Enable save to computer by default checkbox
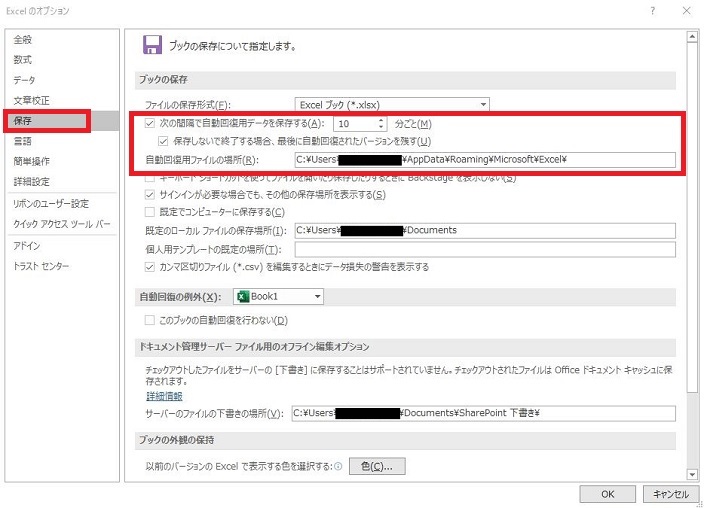 [150, 212]
